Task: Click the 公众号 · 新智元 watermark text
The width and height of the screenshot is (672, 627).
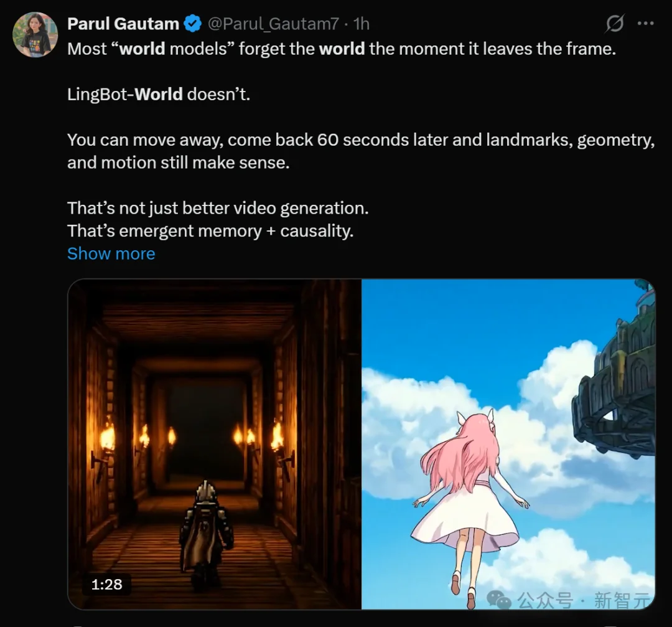Action: [584, 600]
